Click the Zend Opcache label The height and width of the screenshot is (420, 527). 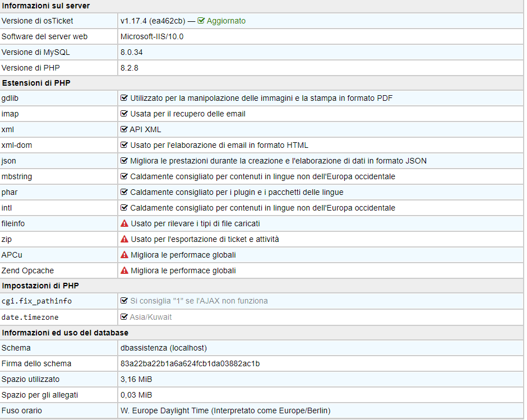(27, 270)
